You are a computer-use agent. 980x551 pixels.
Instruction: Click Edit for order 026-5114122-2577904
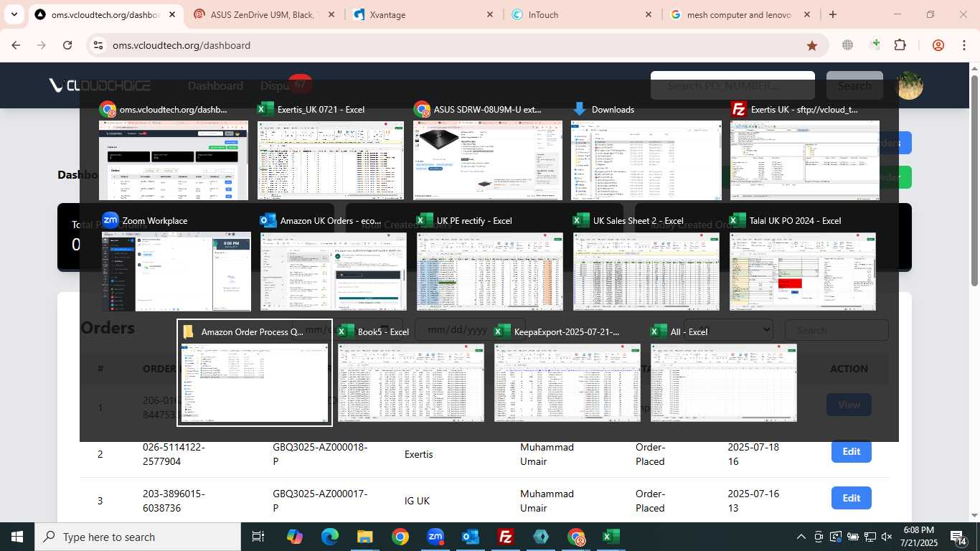click(852, 451)
